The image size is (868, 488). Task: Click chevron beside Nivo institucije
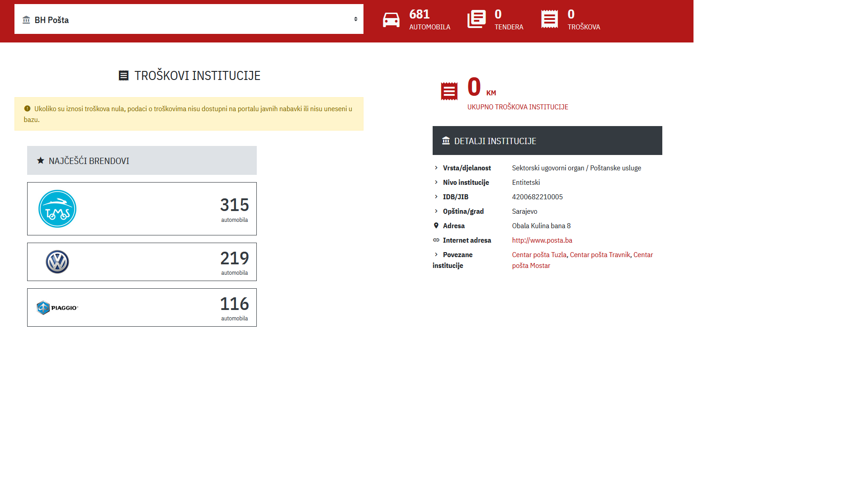(436, 182)
